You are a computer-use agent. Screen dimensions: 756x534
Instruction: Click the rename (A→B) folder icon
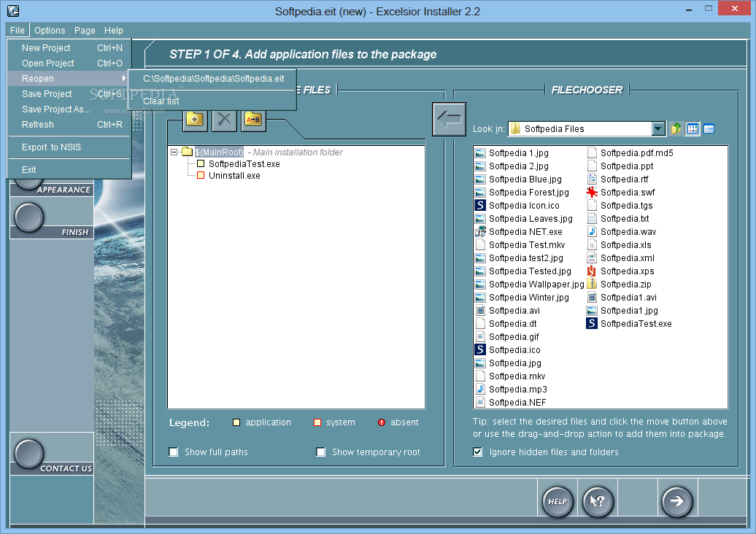tap(253, 119)
